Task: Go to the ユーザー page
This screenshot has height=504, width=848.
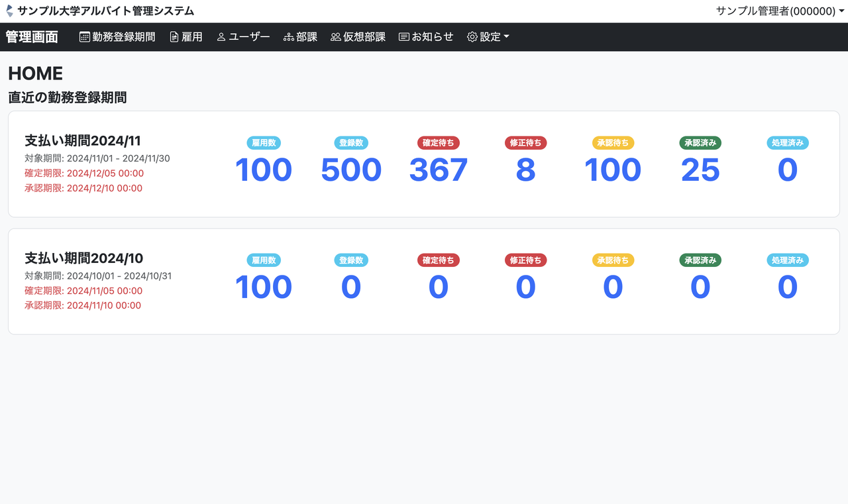Action: (243, 37)
